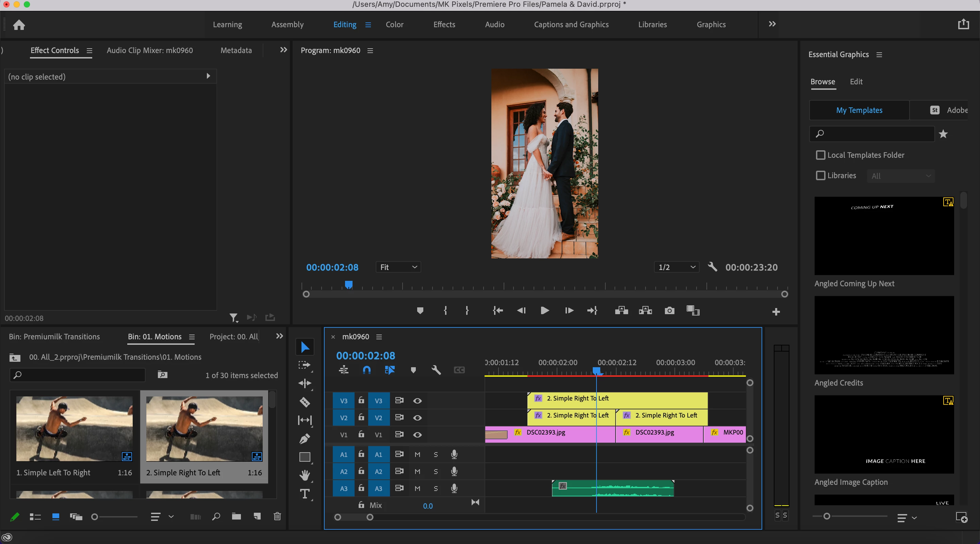Switch to the Color workspace
The image size is (980, 544).
point(394,24)
